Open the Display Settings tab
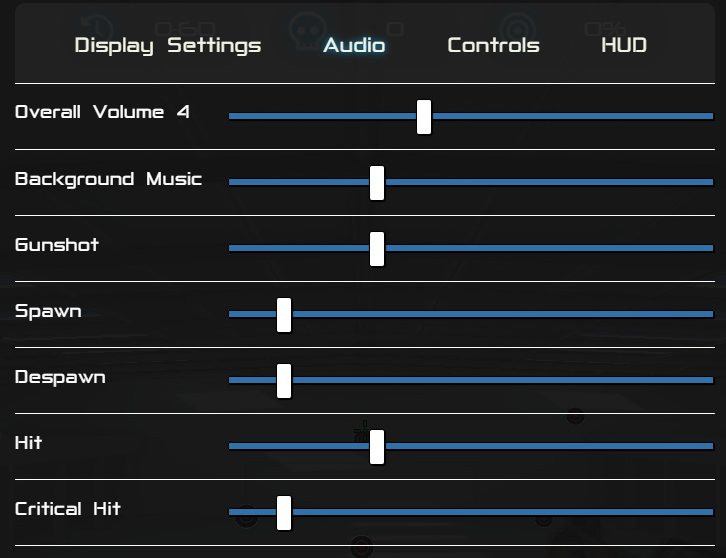Viewport: 726px width, 558px height. [168, 45]
